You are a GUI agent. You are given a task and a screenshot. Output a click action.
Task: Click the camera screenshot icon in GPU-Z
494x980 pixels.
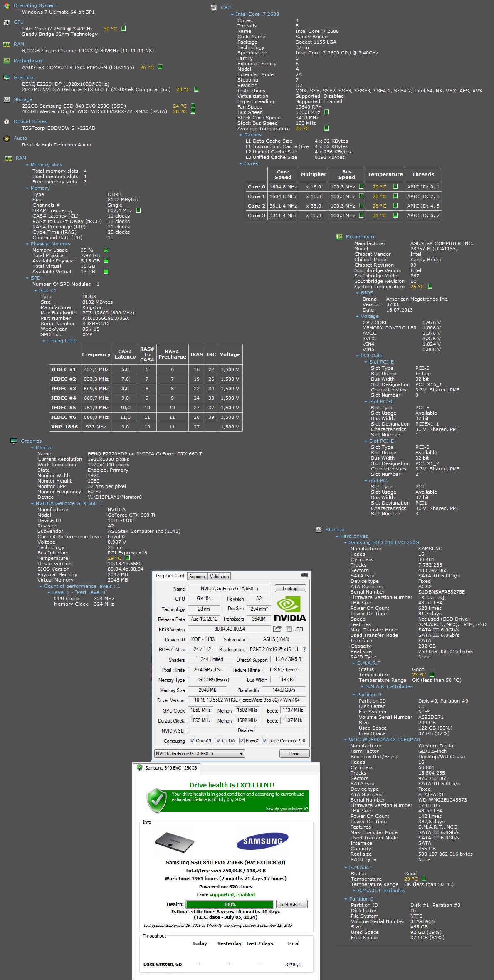(305, 575)
